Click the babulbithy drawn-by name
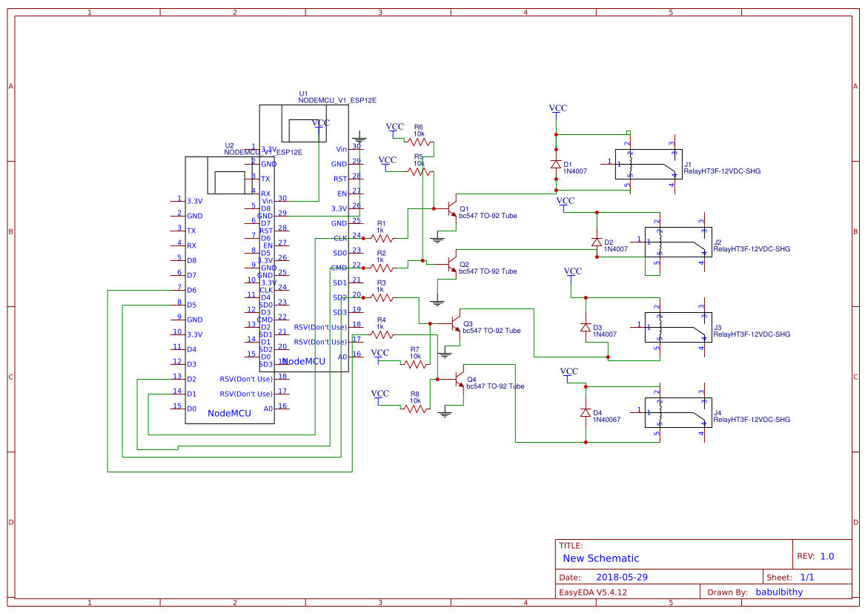The width and height of the screenshot is (868, 614). (x=778, y=591)
